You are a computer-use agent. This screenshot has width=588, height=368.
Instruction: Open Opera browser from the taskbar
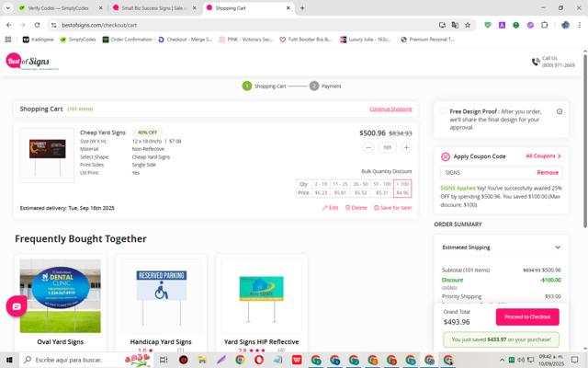[x=259, y=360]
